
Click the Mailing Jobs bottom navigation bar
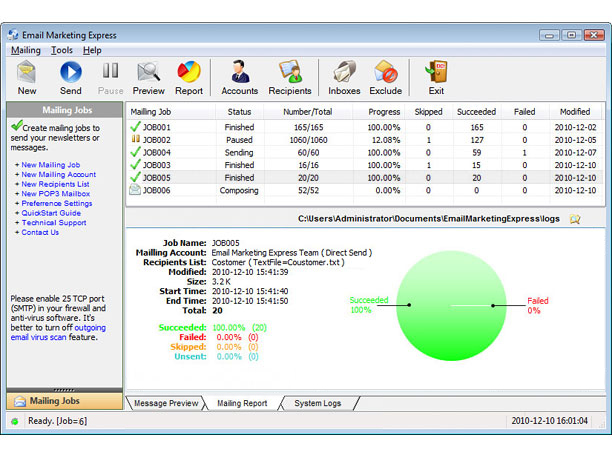64,401
